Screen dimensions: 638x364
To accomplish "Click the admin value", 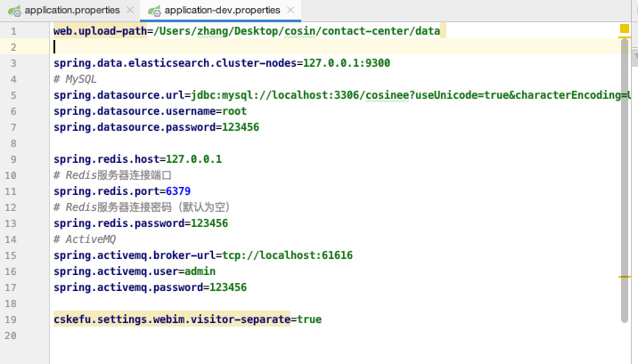I will (x=200, y=271).
